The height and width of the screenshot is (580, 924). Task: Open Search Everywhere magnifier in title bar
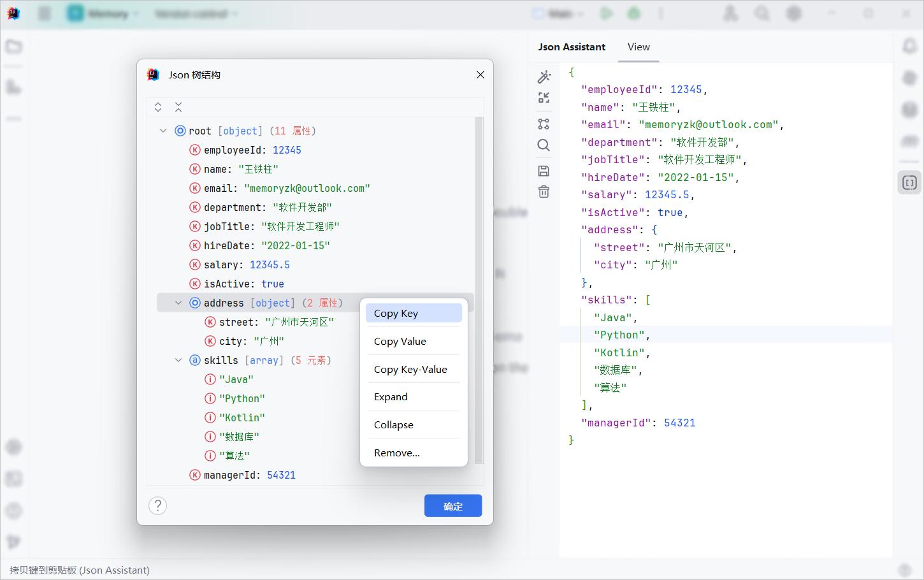tap(762, 13)
